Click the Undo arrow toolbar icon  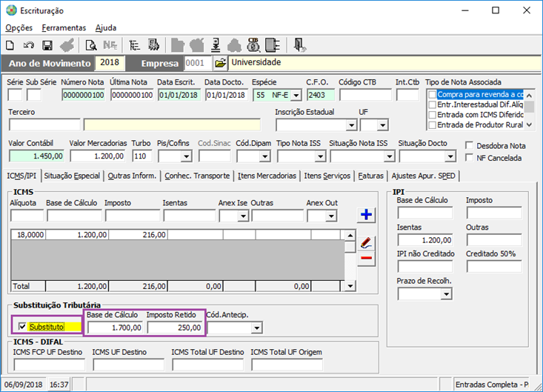point(29,45)
